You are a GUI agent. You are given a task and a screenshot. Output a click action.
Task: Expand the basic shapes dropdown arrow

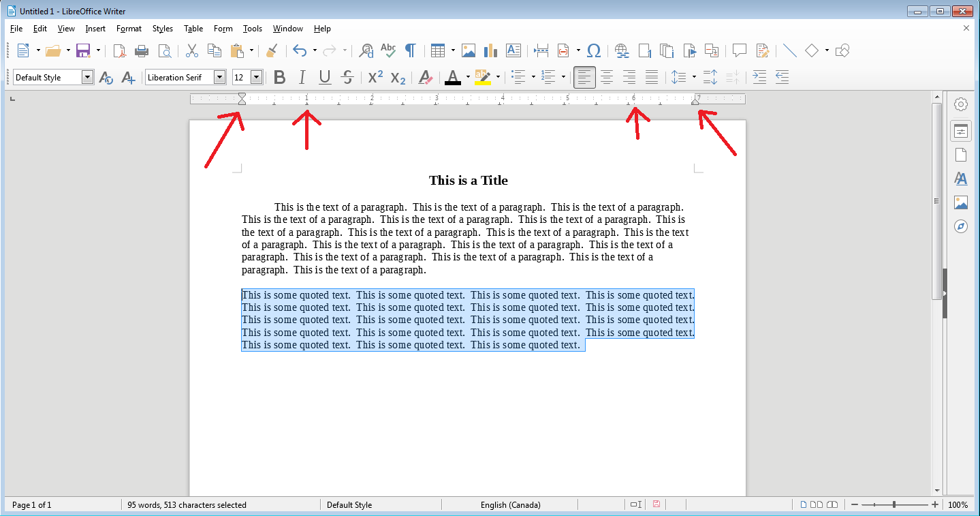point(826,50)
